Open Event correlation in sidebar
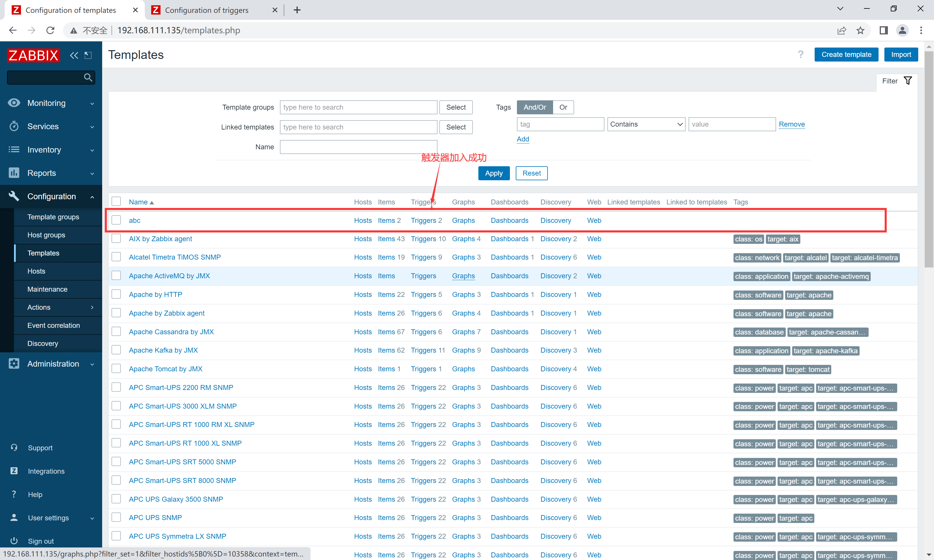This screenshot has width=934, height=560. click(54, 325)
